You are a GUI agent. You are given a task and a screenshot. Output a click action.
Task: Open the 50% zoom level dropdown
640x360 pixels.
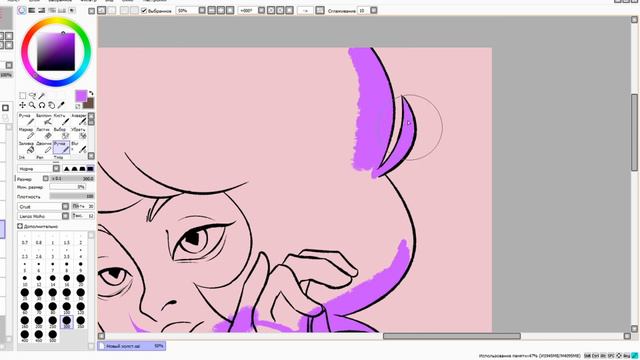coord(202,10)
